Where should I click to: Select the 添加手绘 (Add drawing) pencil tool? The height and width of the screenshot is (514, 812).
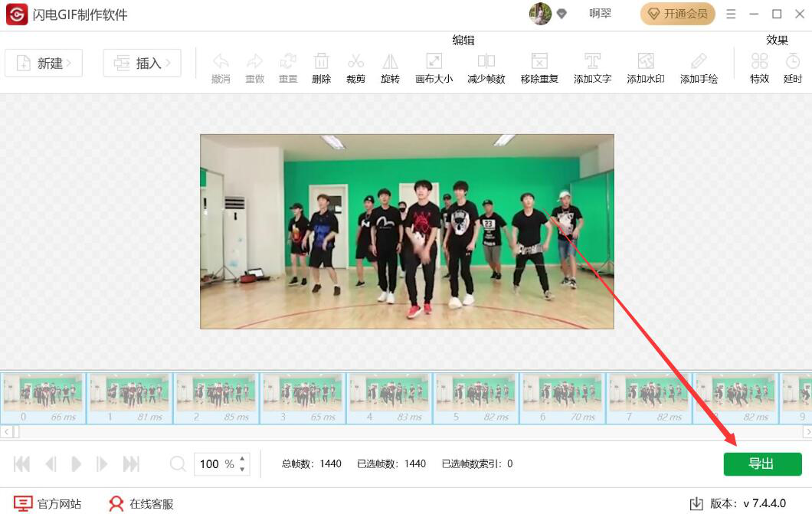[699, 68]
